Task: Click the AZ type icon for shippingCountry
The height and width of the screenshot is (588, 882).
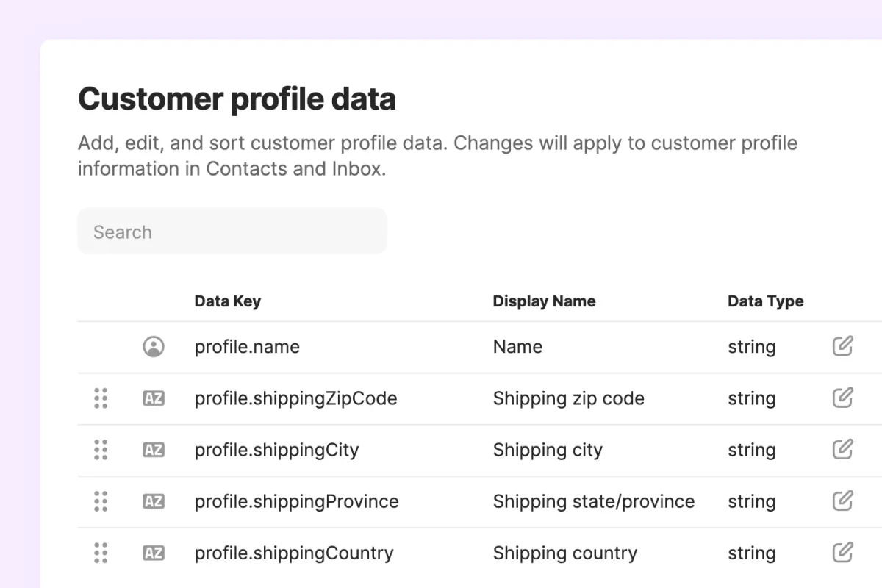Action: (154, 553)
